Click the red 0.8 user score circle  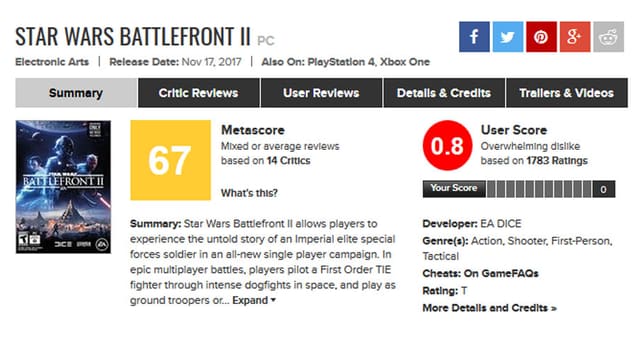[x=447, y=145]
